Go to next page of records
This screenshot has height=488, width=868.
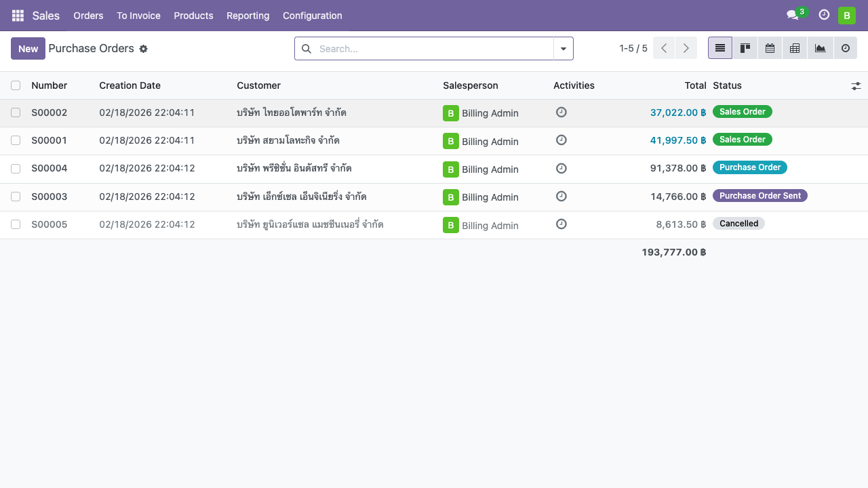(686, 48)
